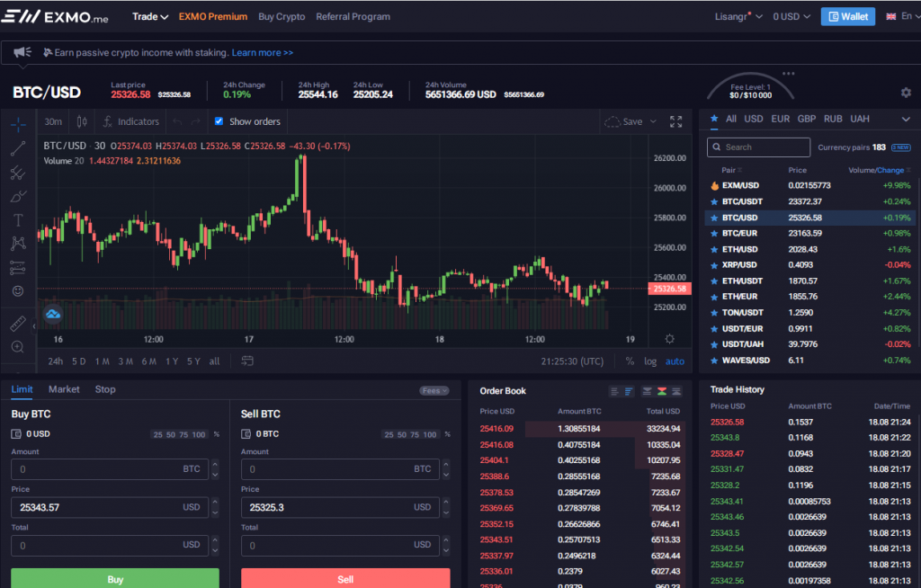The image size is (921, 588).
Task: Open the 30m interval dropdown
Action: (53, 121)
